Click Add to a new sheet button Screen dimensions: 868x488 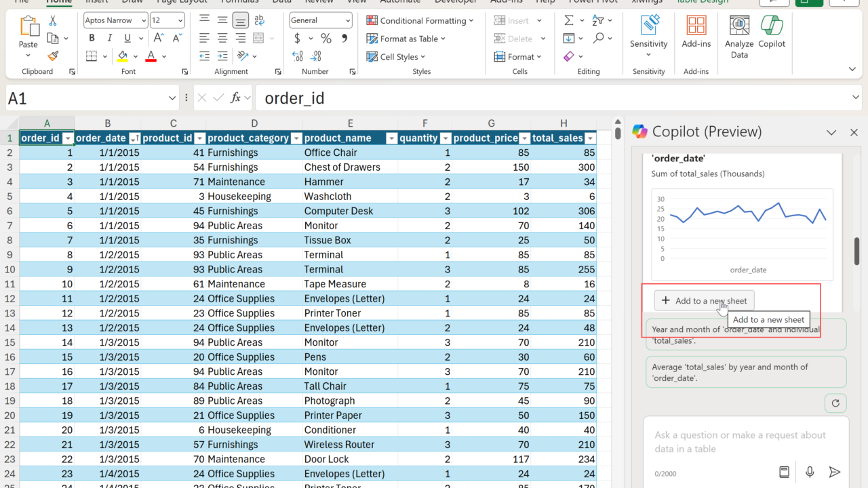(704, 300)
